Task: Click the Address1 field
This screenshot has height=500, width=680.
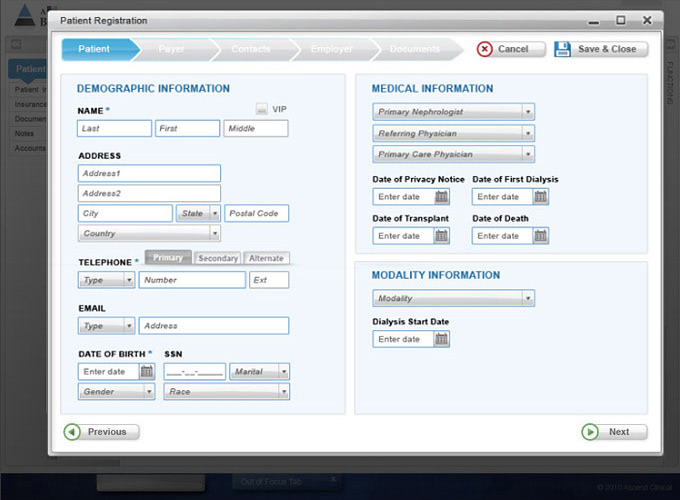Action: (149, 173)
